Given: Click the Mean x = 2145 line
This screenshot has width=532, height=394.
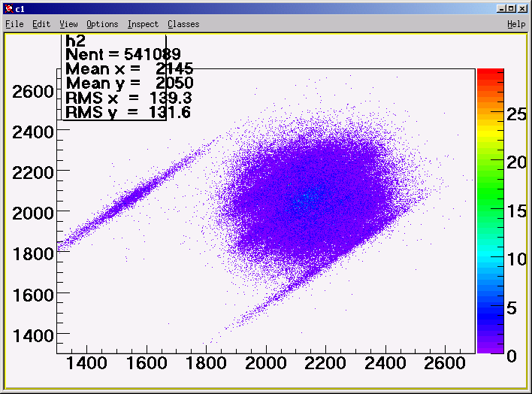Looking at the screenshot, I should (129, 69).
